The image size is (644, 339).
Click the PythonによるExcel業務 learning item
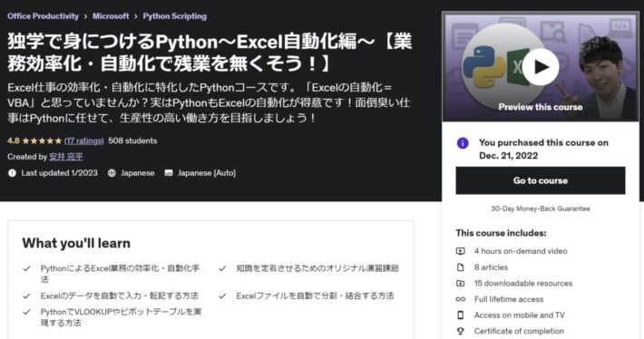click(120, 274)
